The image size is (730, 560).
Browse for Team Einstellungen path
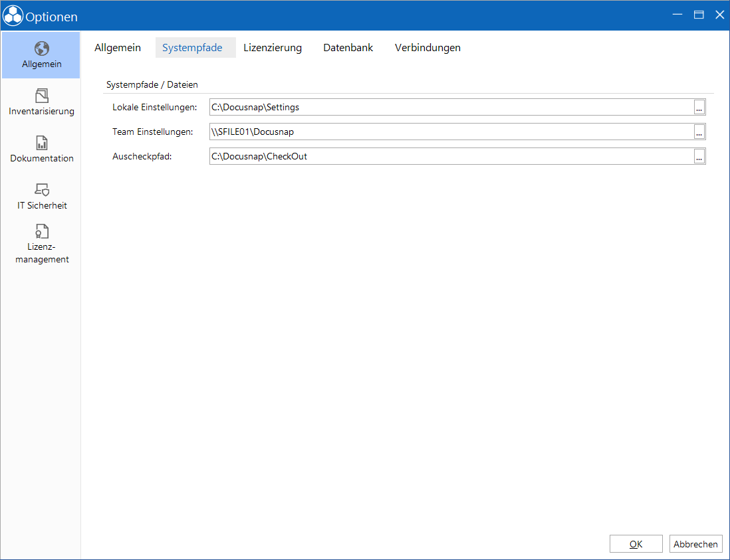(699, 132)
